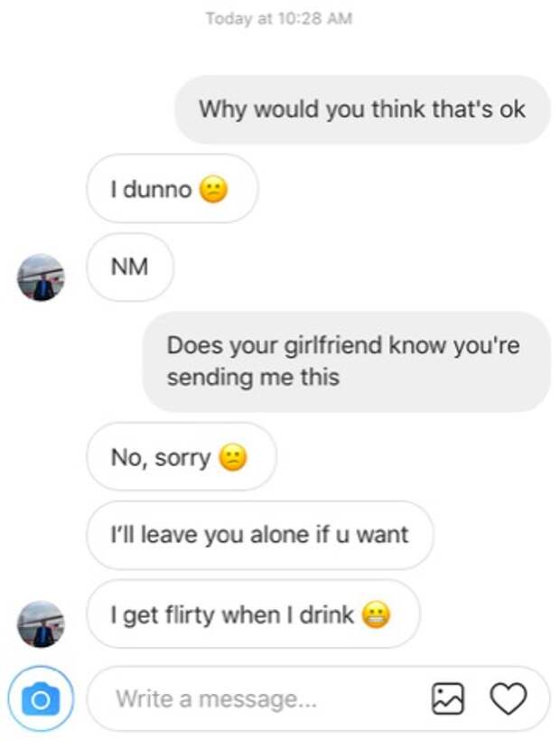Select the 'NM' message bubble
The height and width of the screenshot is (741, 560).
pos(130,267)
